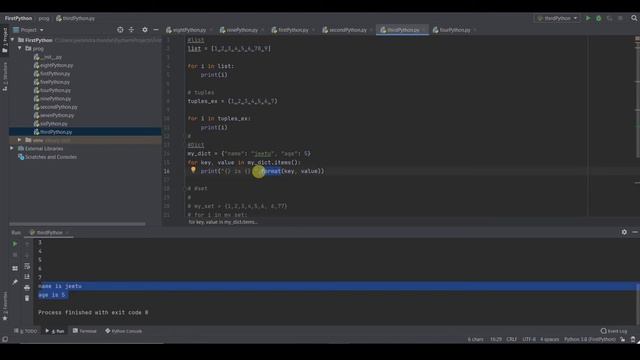Open the Event Log

coord(614,331)
